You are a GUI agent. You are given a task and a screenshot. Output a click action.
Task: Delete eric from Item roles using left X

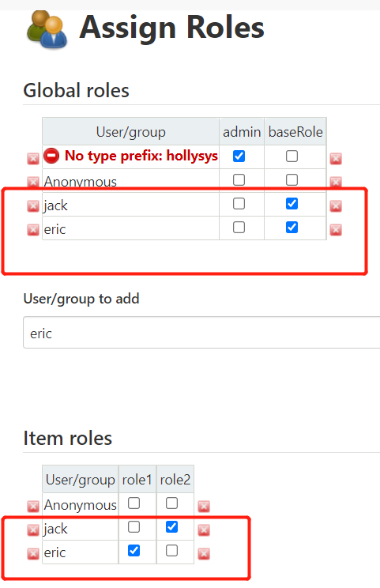(x=33, y=553)
